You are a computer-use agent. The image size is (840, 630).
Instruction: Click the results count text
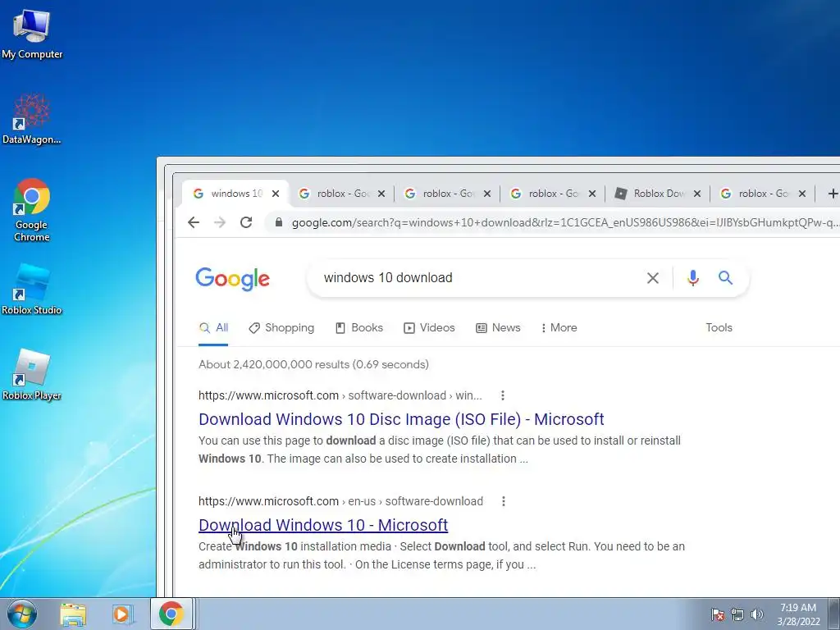point(313,364)
